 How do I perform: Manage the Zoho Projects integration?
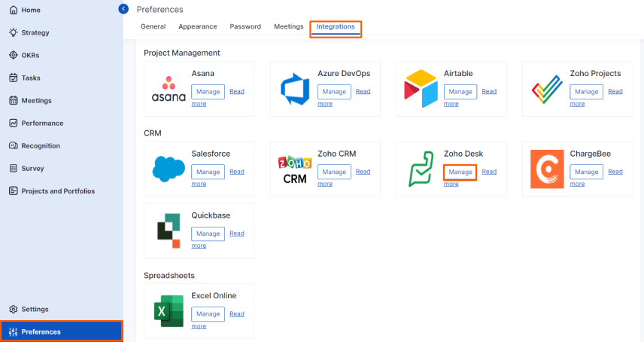pyautogui.click(x=586, y=92)
